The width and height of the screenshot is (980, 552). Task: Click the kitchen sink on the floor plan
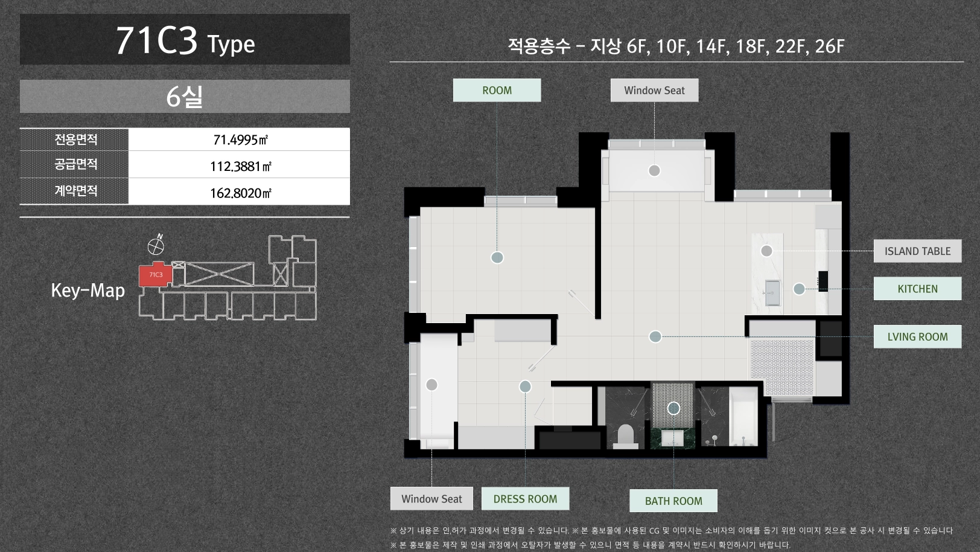tap(772, 294)
